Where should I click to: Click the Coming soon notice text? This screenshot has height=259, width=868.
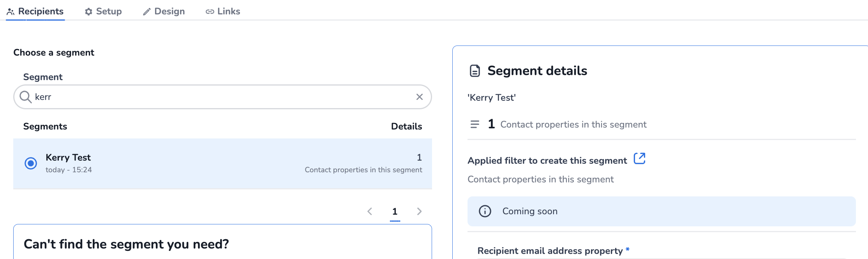(x=530, y=211)
